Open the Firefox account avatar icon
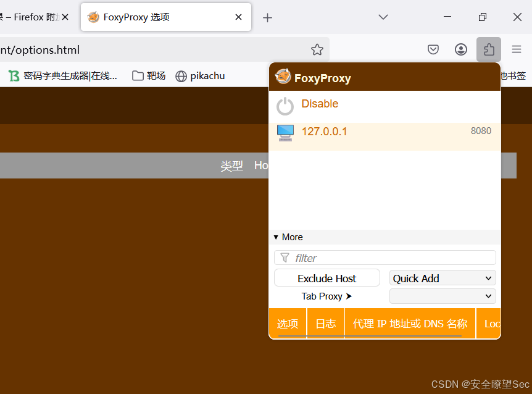Image resolution: width=532 pixels, height=394 pixels. [461, 49]
